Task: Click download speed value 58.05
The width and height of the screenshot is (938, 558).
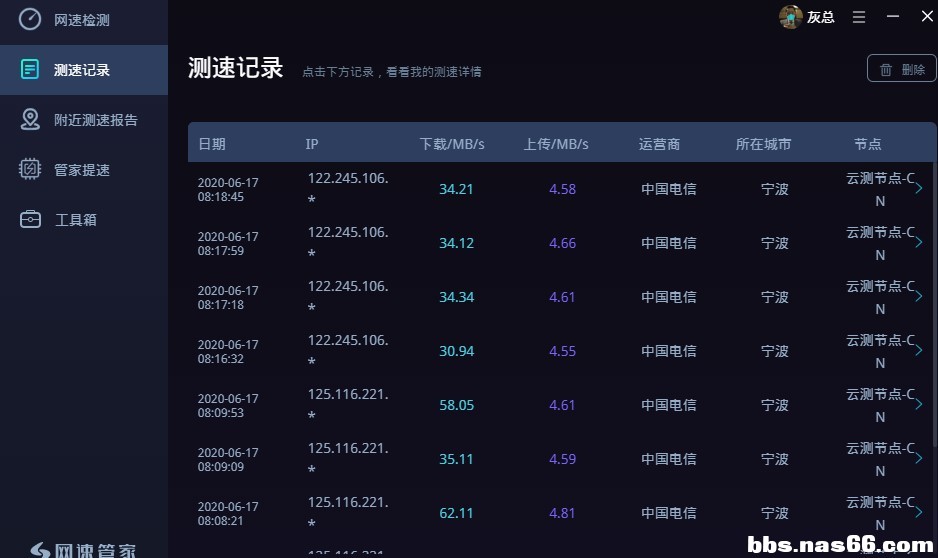Action: [x=456, y=405]
